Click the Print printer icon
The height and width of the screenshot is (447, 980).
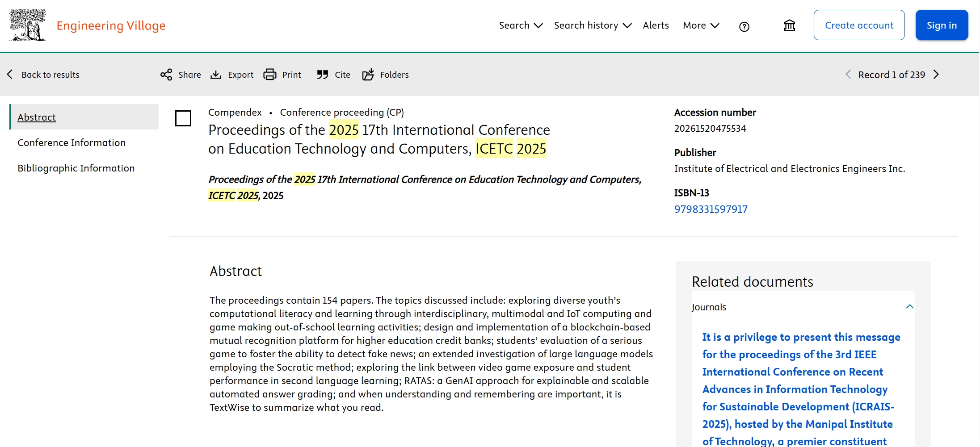tap(270, 75)
